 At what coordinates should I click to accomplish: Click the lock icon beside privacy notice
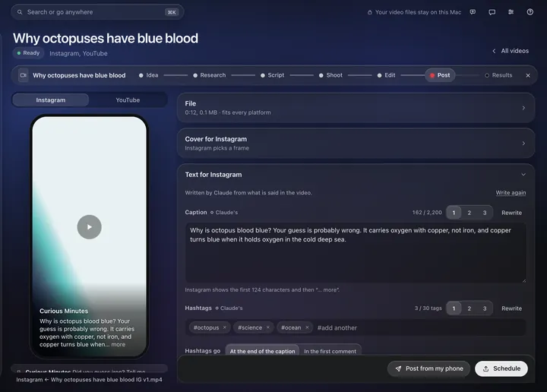tap(369, 12)
